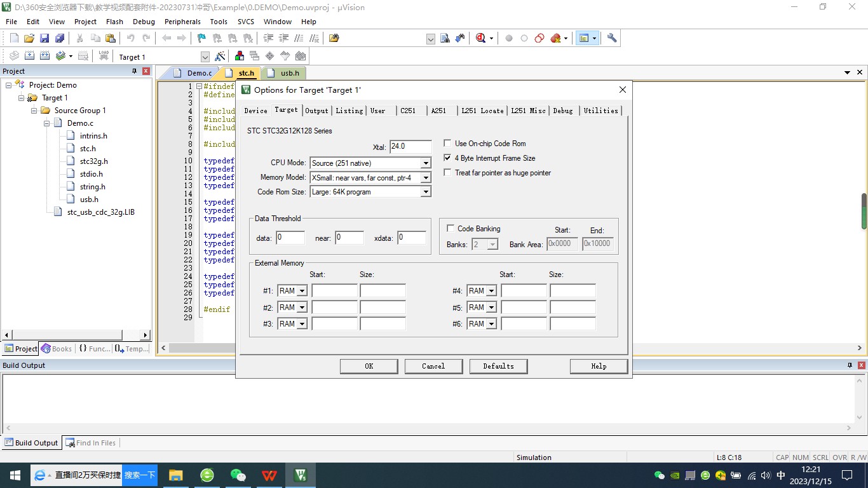Click the xdata threshold input field
This screenshot has height=488, width=868.
pos(412,238)
